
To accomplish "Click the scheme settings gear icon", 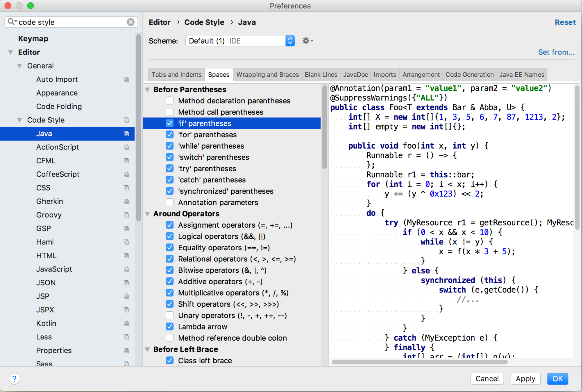I will tap(306, 41).
